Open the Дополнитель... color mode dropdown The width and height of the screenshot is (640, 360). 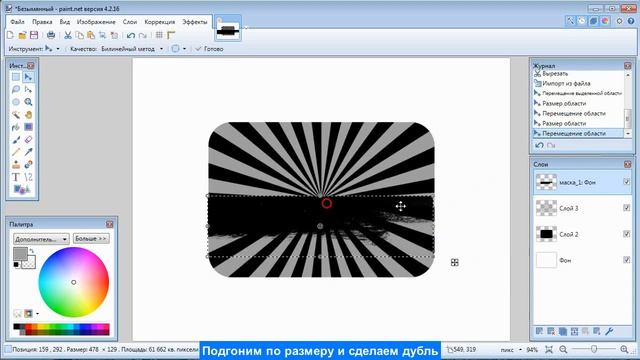pos(41,239)
